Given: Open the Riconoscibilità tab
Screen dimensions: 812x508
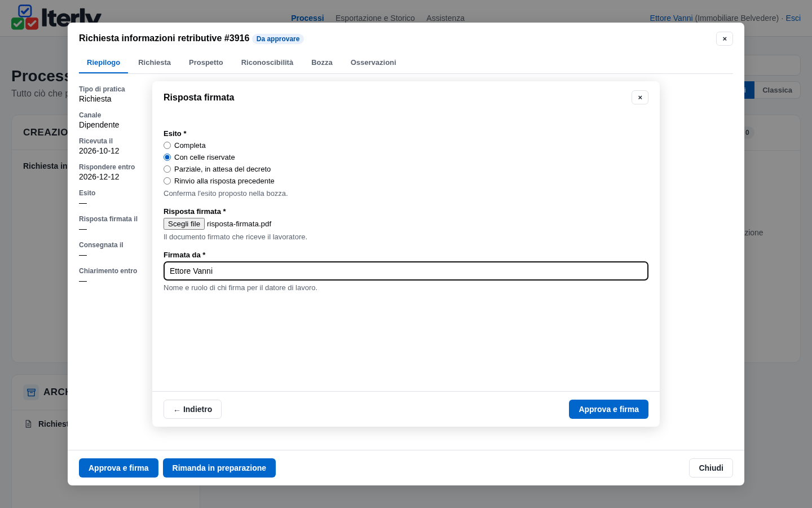Looking at the screenshot, I should (267, 63).
